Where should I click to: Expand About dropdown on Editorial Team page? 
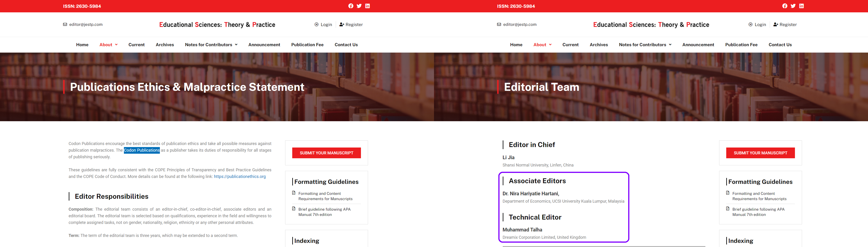coord(543,45)
